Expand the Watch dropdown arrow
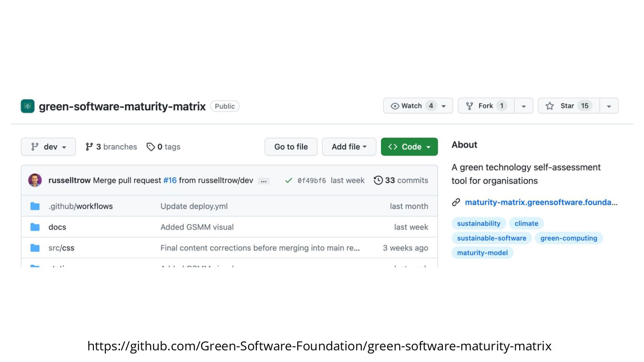The height and width of the screenshot is (362, 644). tap(444, 106)
